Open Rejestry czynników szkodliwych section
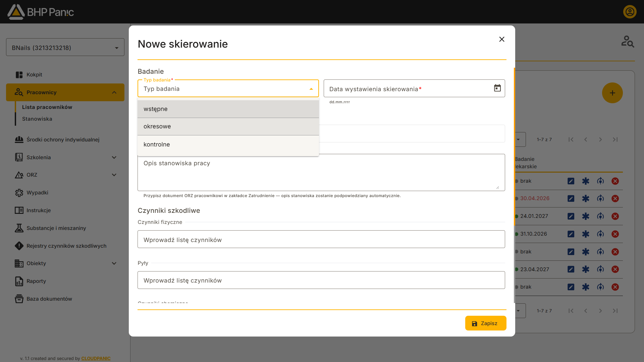The image size is (644, 362). pyautogui.click(x=66, y=246)
